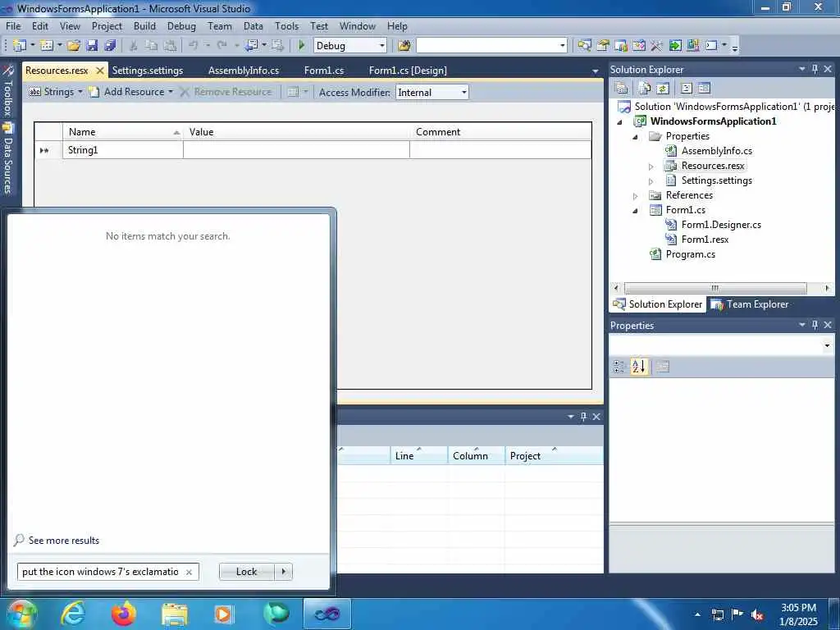The width and height of the screenshot is (840, 630).
Task: Open Properties Window from the main toolbar icon
Action: (603, 46)
